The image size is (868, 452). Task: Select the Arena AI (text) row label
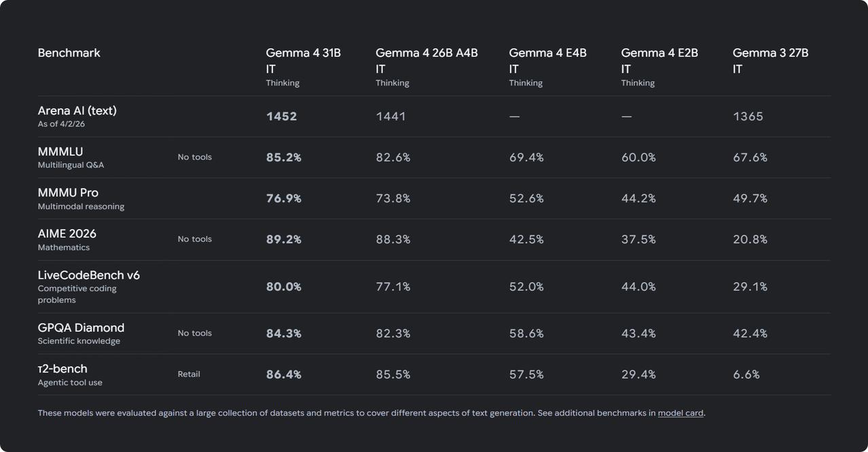(77, 111)
